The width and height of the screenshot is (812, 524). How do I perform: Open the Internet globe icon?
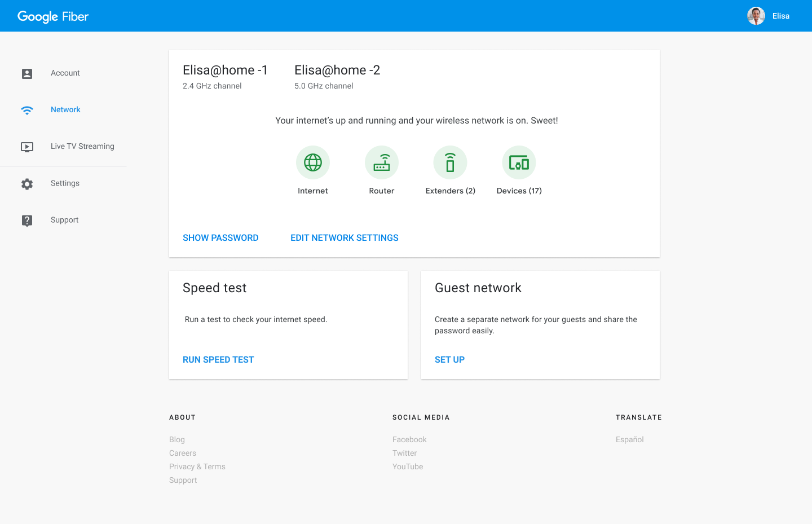313,162
